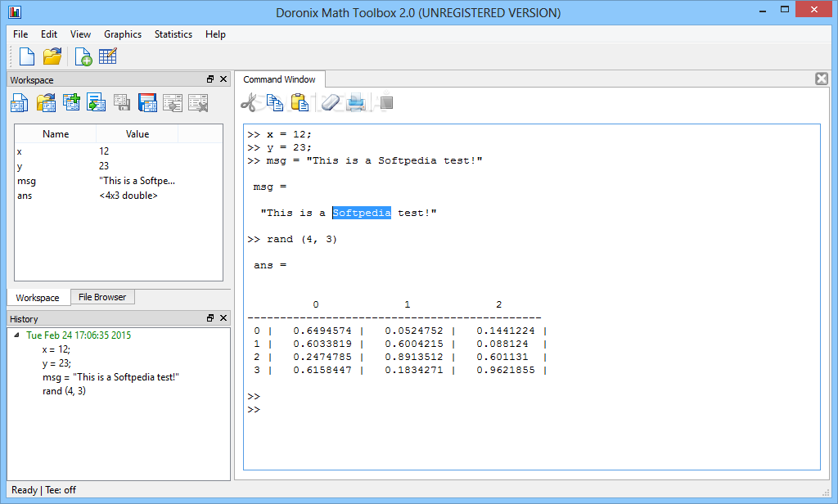Click the Copy icon in Command Window toolbar
The height and width of the screenshot is (504, 838).
(275, 102)
